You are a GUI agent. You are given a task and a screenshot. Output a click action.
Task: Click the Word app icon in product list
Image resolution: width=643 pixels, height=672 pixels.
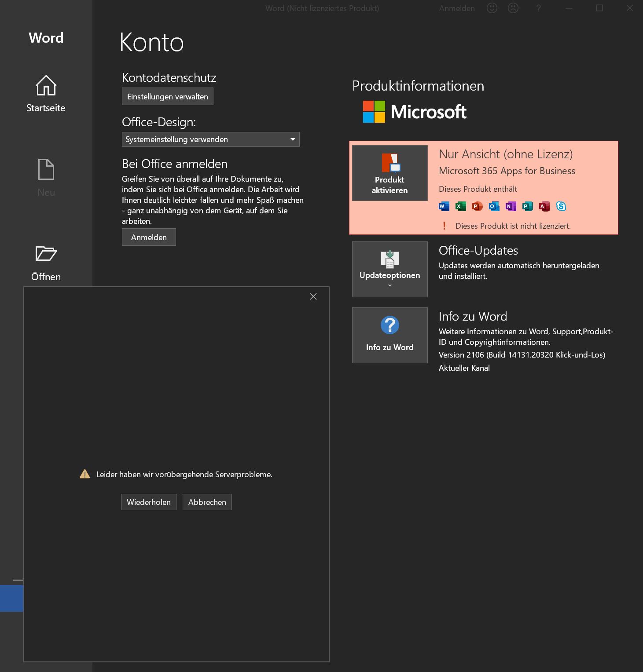(x=444, y=206)
